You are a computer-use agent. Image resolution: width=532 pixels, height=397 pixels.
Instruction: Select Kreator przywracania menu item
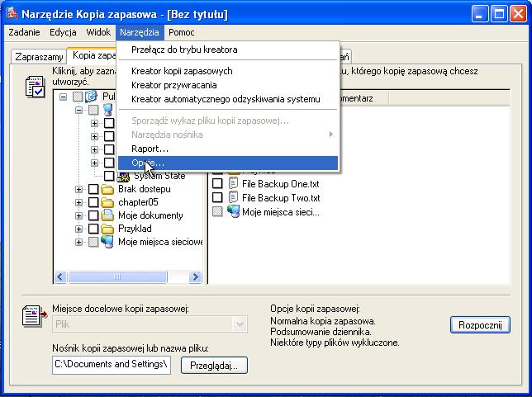(228, 85)
